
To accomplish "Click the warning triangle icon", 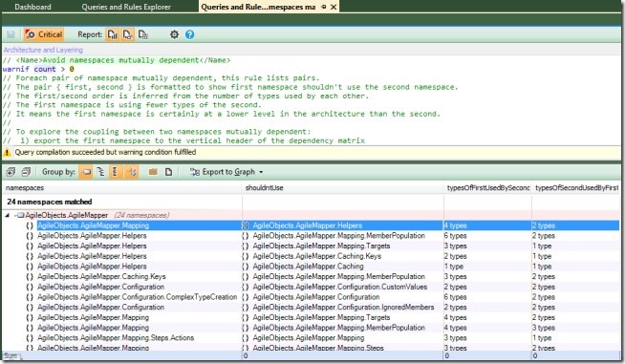I will [8, 152].
